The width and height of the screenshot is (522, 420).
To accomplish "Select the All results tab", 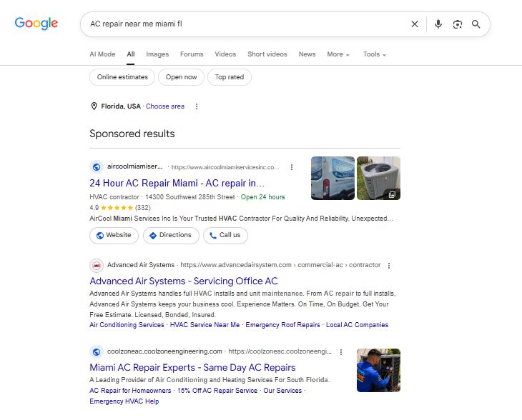I will [x=131, y=54].
